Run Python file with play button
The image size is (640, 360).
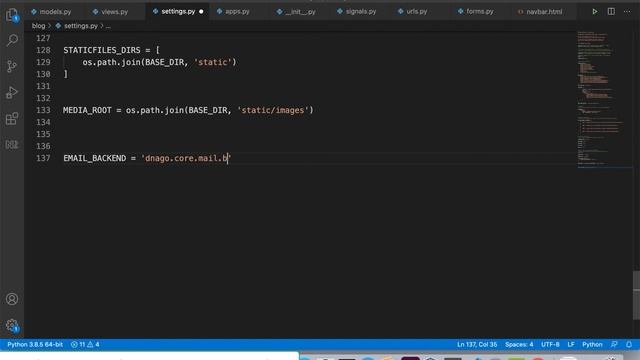point(595,11)
